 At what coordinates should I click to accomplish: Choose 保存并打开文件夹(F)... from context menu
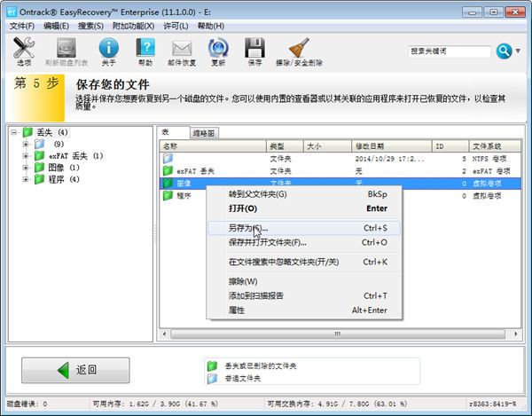pyautogui.click(x=304, y=242)
